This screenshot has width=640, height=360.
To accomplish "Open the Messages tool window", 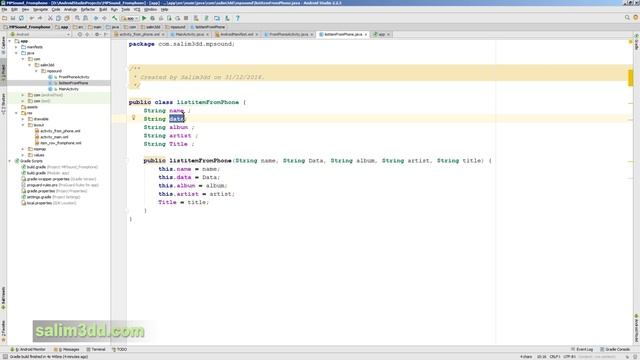I will [67, 350].
